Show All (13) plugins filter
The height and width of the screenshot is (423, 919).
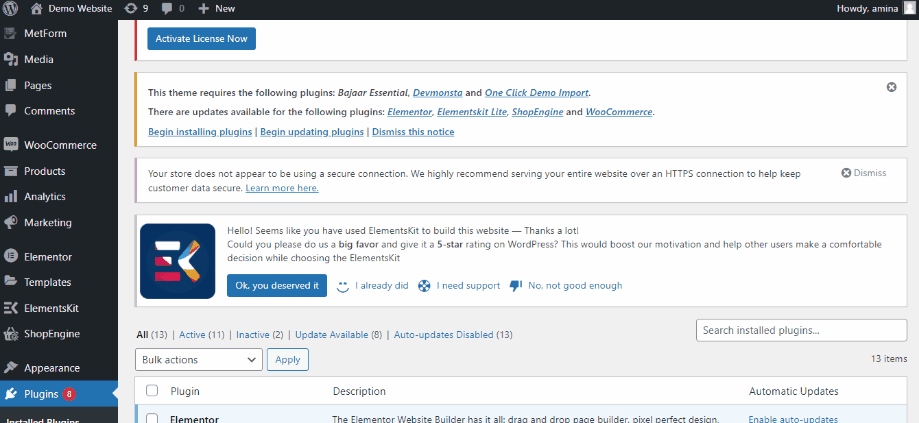pyautogui.click(x=152, y=335)
